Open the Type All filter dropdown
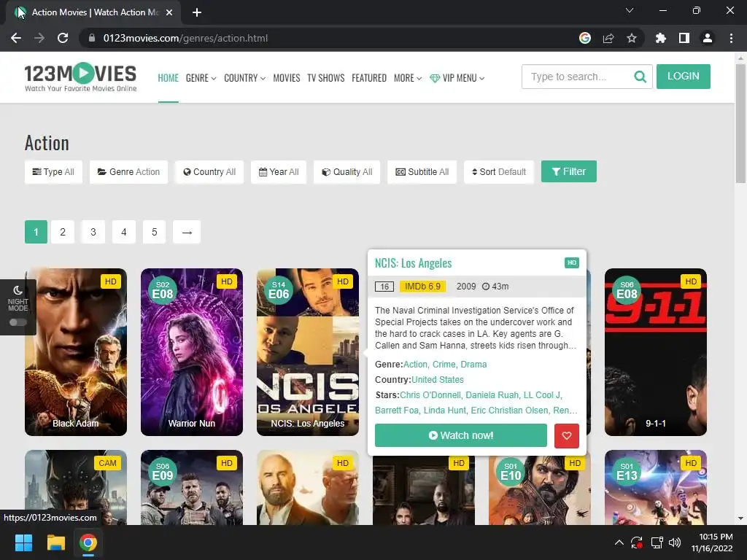 click(x=53, y=172)
